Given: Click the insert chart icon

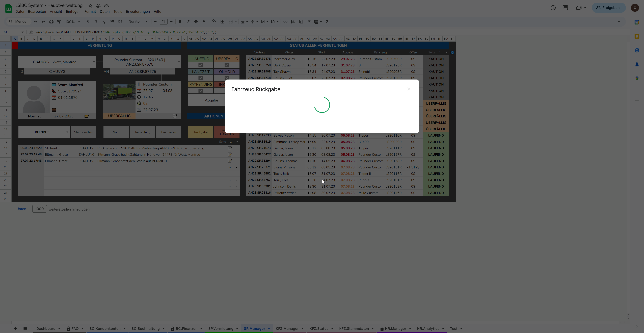Looking at the screenshot, I should [x=301, y=21].
